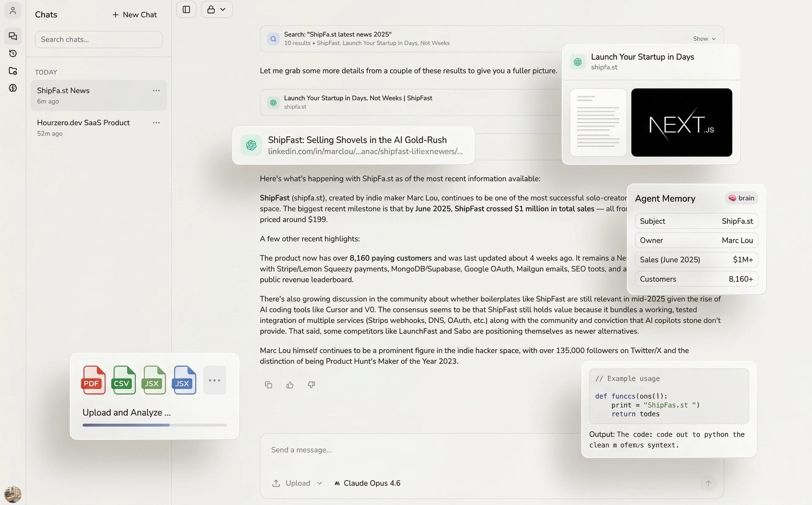Click the brain memory sidebar icon
The width and height of the screenshot is (812, 505).
[13, 88]
